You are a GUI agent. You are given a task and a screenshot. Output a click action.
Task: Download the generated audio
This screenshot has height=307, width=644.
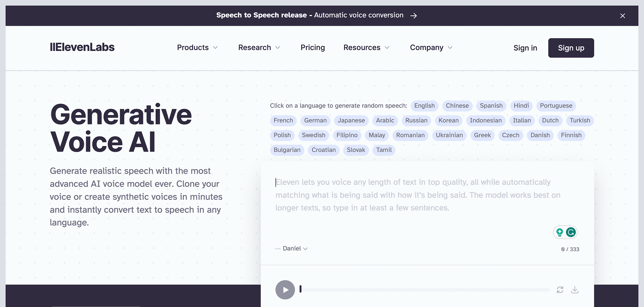(575, 290)
